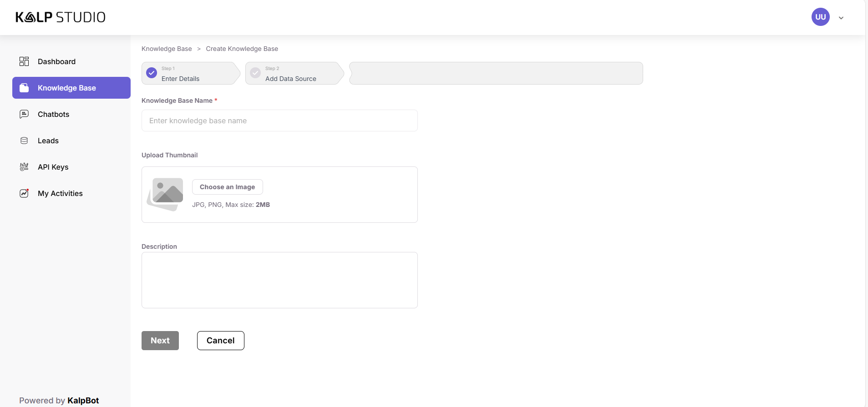Click the Knowledge Base folder icon
The image size is (868, 407).
(x=24, y=88)
